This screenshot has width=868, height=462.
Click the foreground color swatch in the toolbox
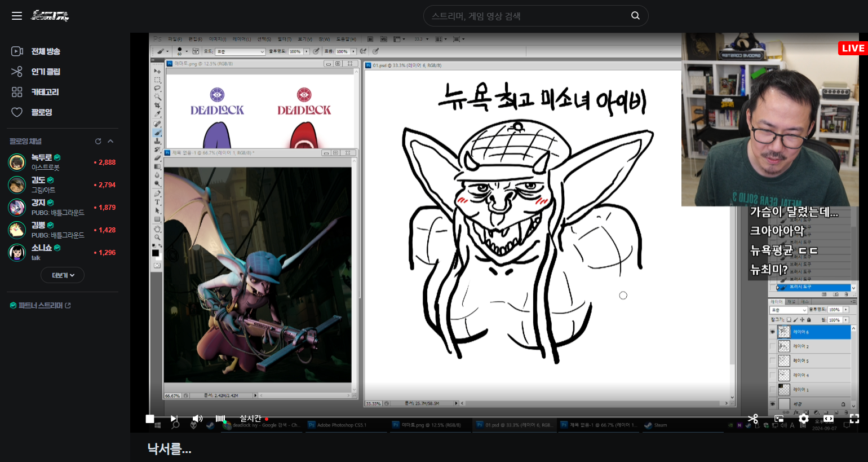tap(156, 252)
